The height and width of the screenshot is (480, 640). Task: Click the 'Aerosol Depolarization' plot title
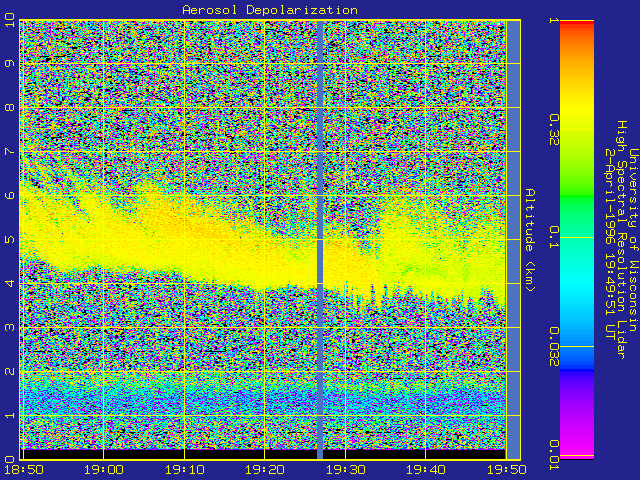point(270,10)
